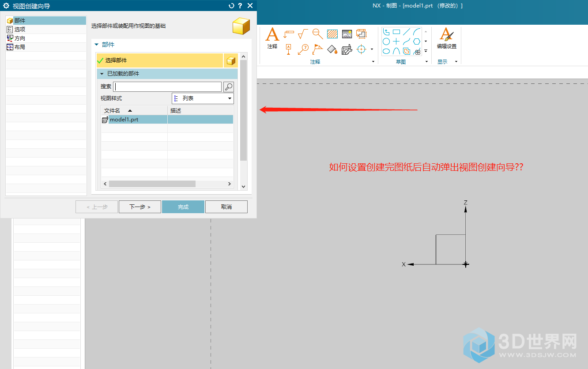The width and height of the screenshot is (588, 369).
Task: Click the 完成 finish button
Action: [183, 207]
